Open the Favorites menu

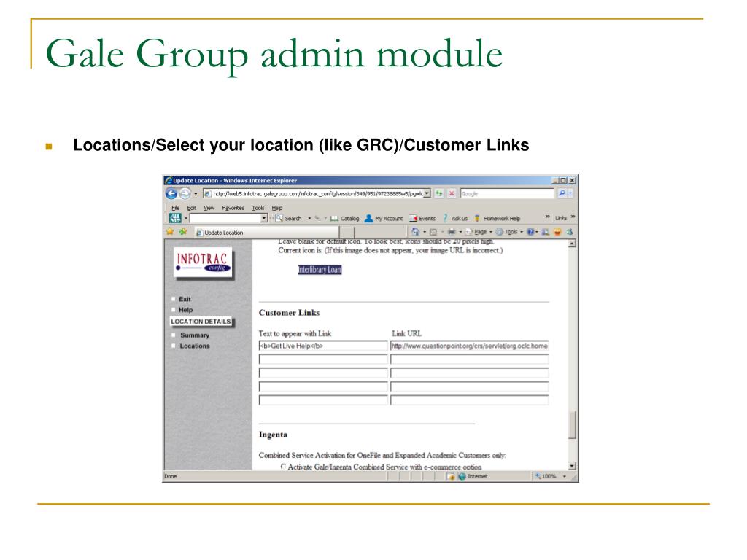233,208
